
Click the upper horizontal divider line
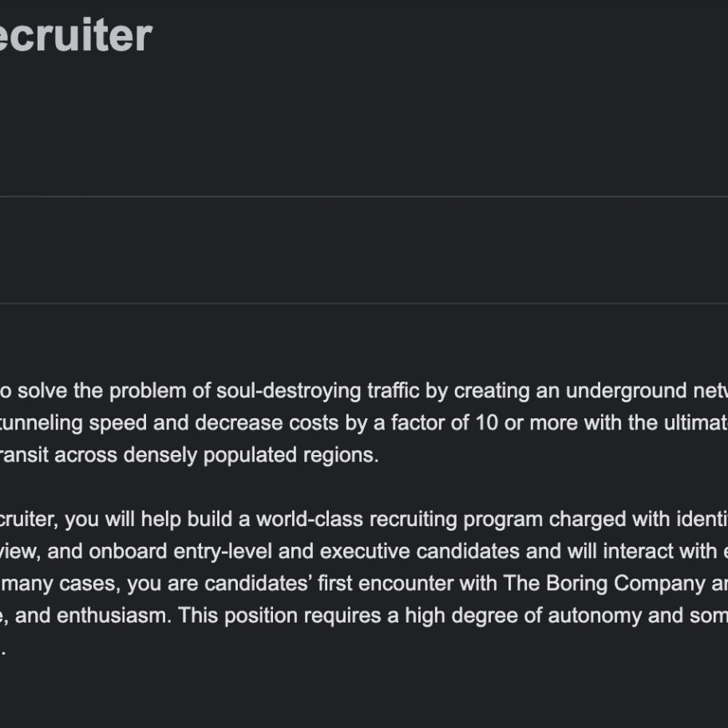coord(364,196)
